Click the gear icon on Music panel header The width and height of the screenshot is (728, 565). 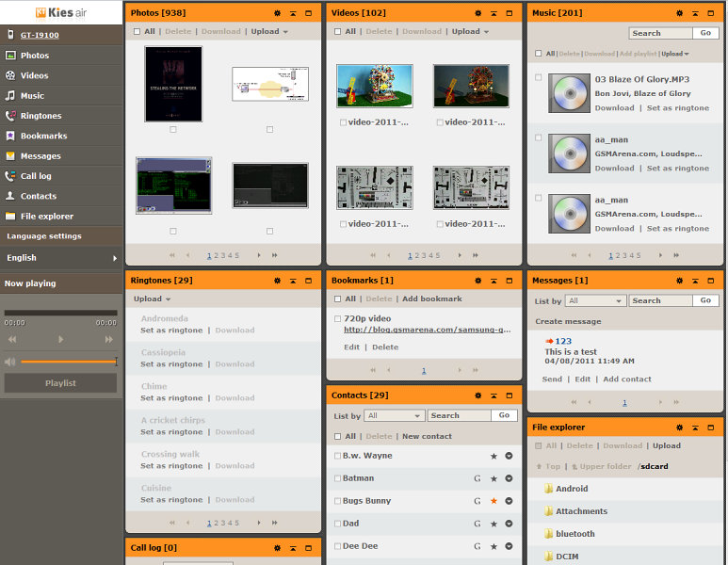click(x=679, y=13)
